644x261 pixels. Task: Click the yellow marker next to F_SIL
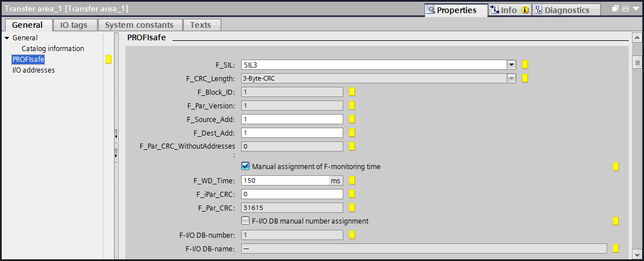[525, 65]
